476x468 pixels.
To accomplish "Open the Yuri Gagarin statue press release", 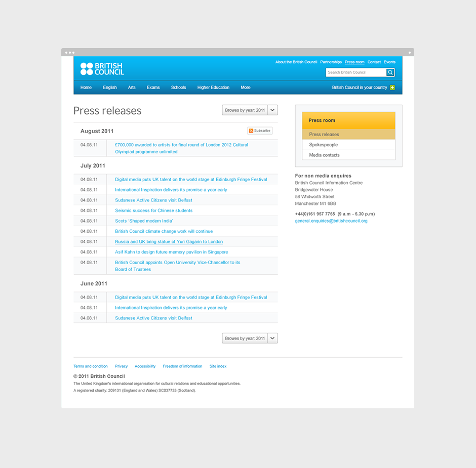I will pyautogui.click(x=169, y=241).
